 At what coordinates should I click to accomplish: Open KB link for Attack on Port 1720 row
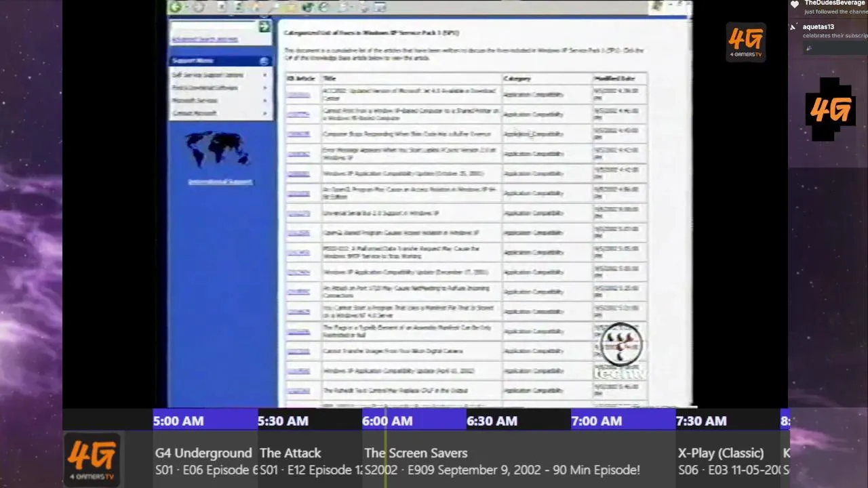[298, 292]
